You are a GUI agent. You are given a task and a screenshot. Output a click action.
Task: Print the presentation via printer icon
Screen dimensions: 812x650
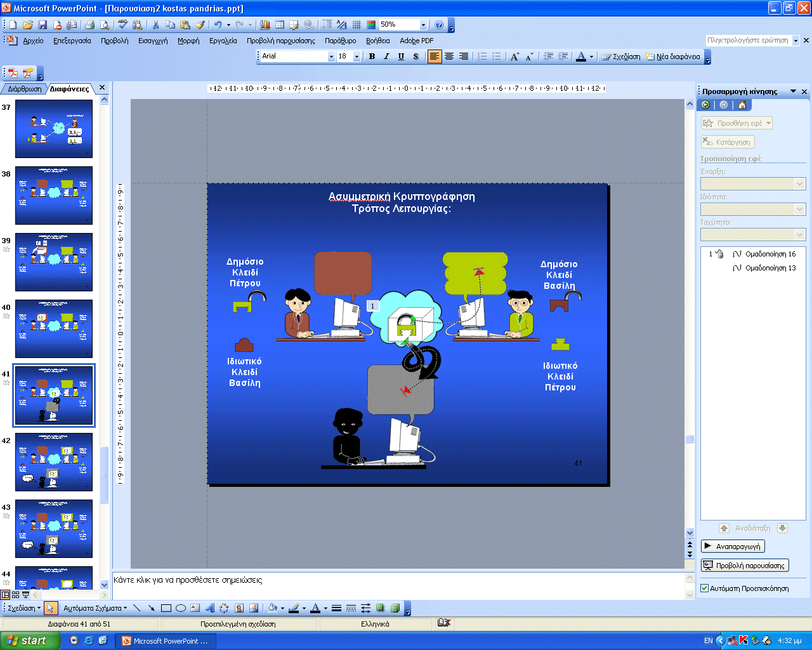pyautogui.click(x=89, y=25)
